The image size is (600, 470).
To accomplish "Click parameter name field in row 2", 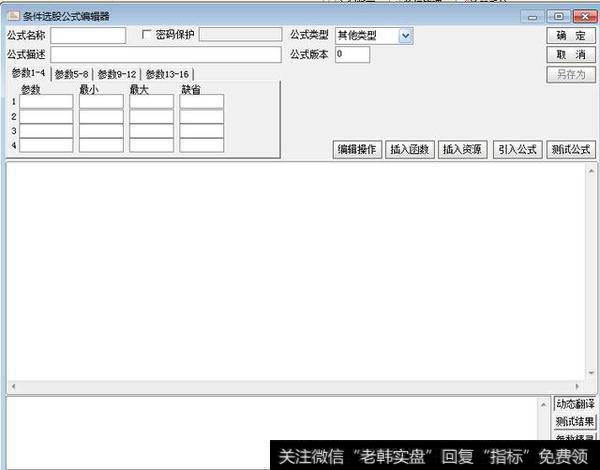I will click(46, 116).
